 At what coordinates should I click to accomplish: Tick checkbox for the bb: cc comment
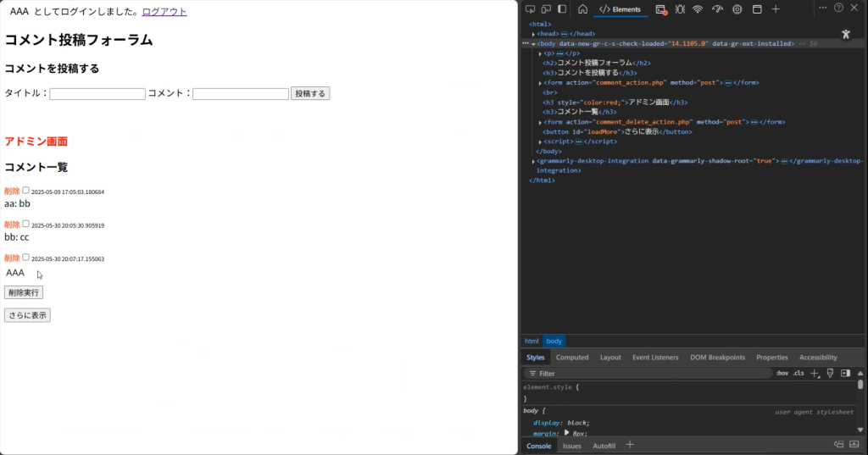[x=25, y=224]
